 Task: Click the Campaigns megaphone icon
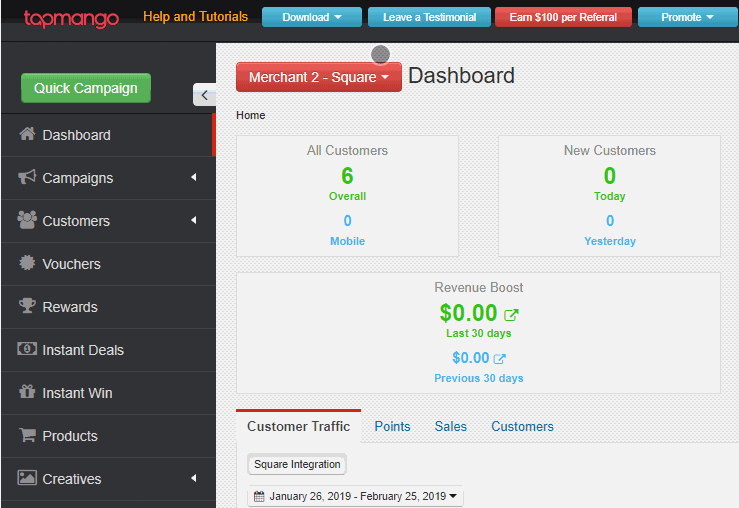pos(27,177)
